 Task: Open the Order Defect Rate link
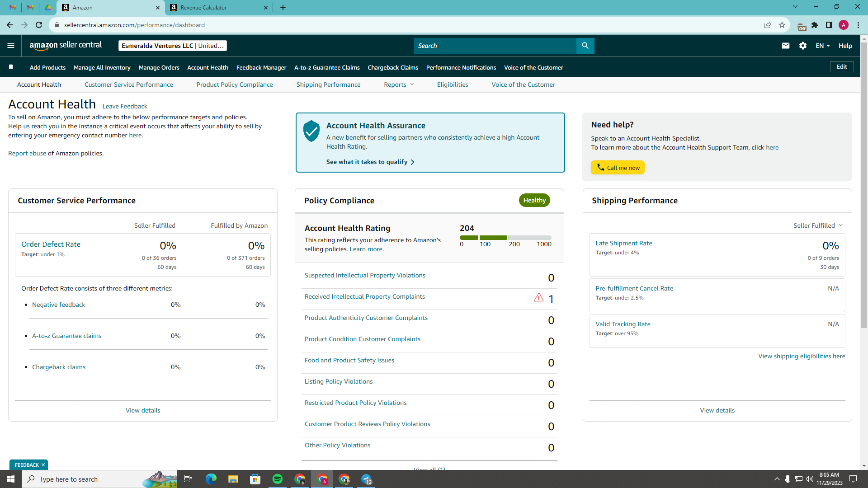[x=51, y=244]
